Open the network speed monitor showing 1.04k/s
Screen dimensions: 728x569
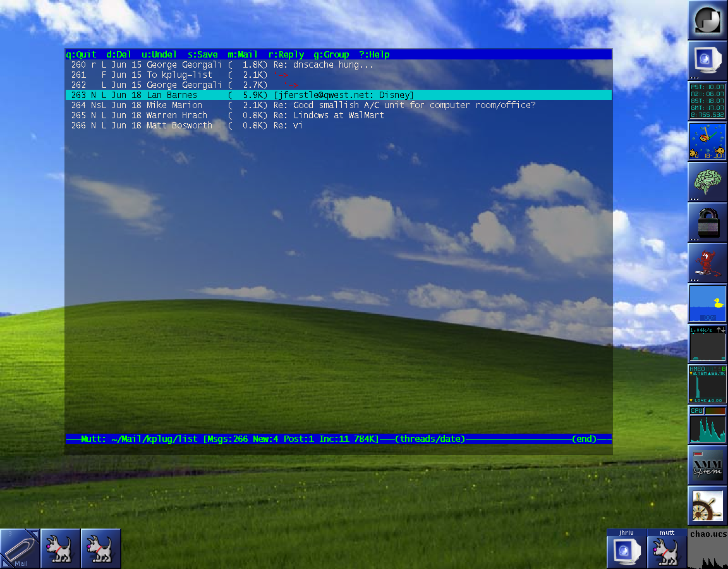708,344
